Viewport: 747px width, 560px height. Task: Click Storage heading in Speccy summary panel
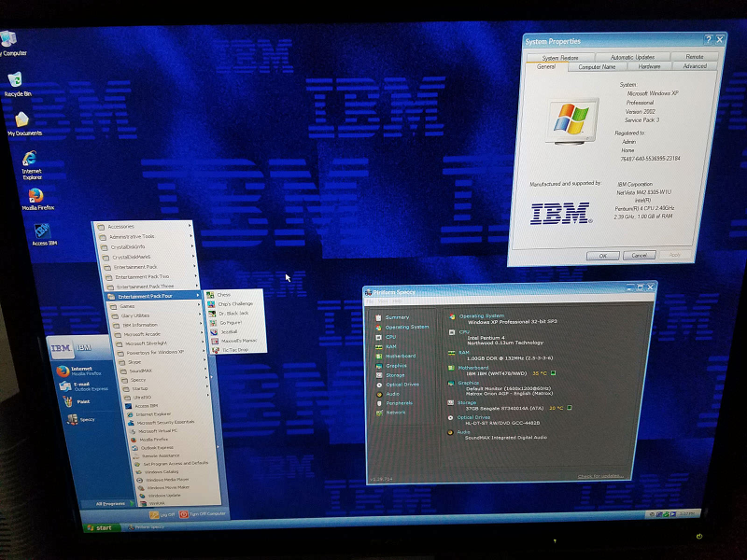[466, 402]
